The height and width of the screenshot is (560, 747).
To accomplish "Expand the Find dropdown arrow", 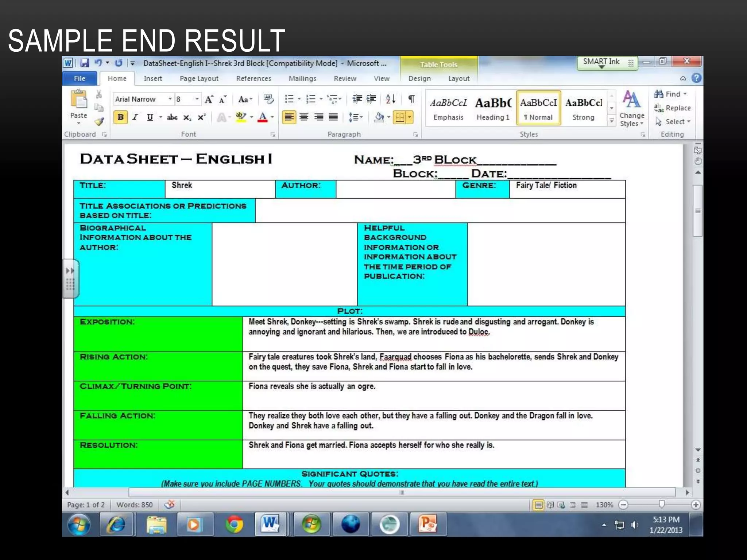I will (685, 94).
